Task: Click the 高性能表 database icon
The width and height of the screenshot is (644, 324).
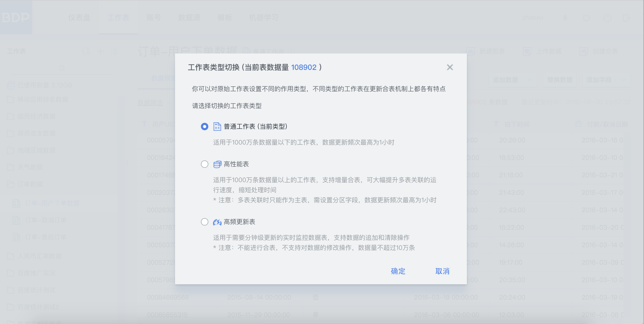Action: (217, 164)
